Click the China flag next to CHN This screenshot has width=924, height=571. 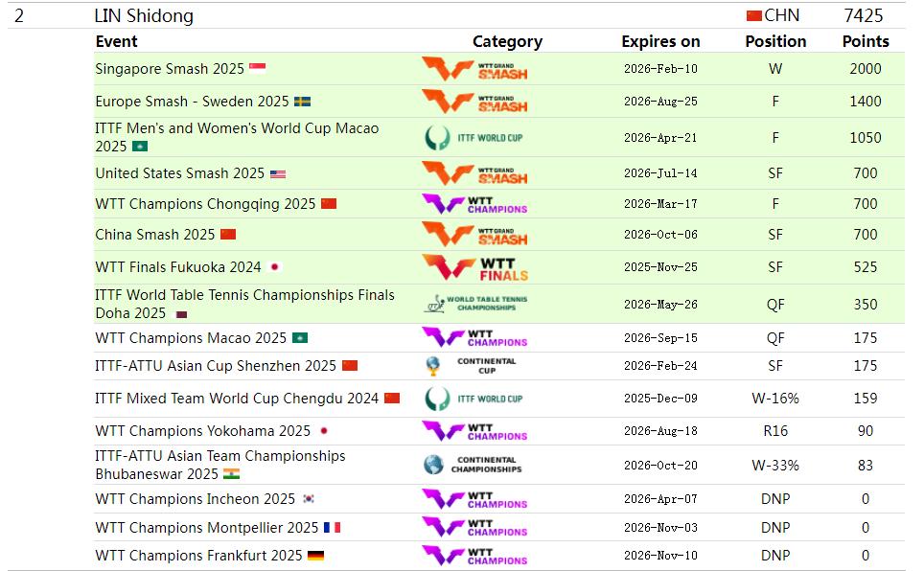click(x=753, y=15)
